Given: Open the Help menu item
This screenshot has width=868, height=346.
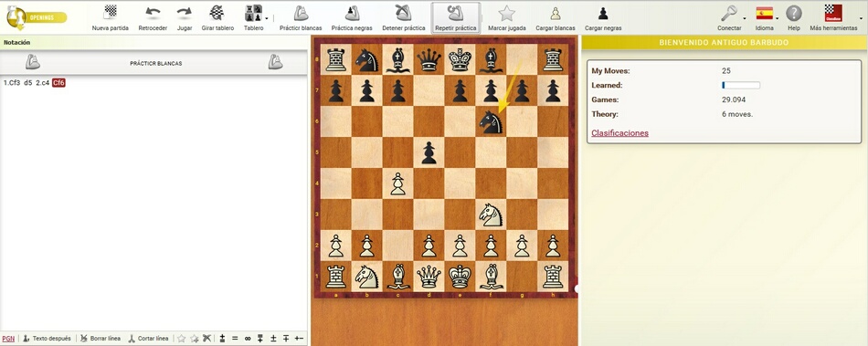Looking at the screenshot, I should (x=794, y=17).
